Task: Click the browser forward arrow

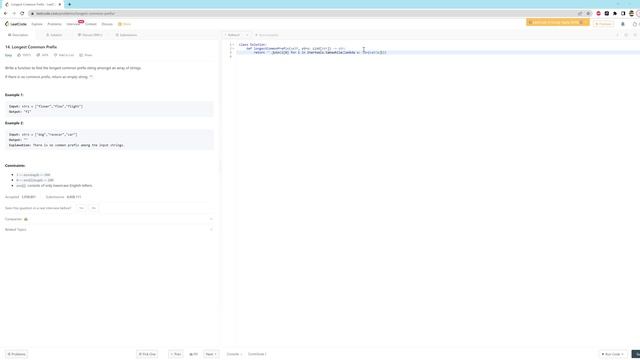Action: [x=13, y=13]
